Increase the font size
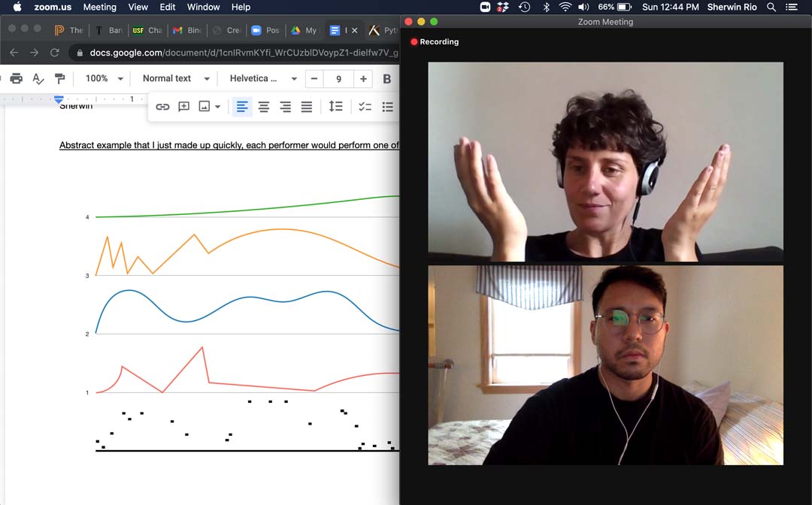The image size is (812, 505). 364,79
